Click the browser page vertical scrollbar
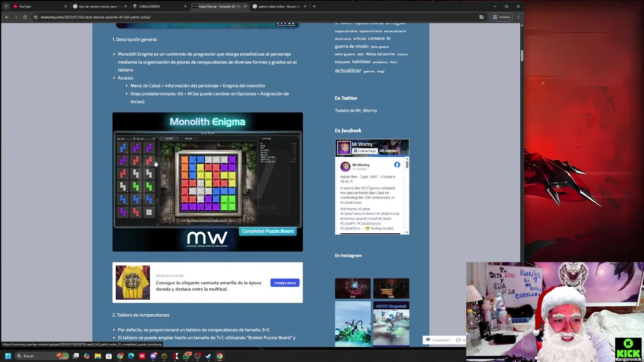 [522, 55]
